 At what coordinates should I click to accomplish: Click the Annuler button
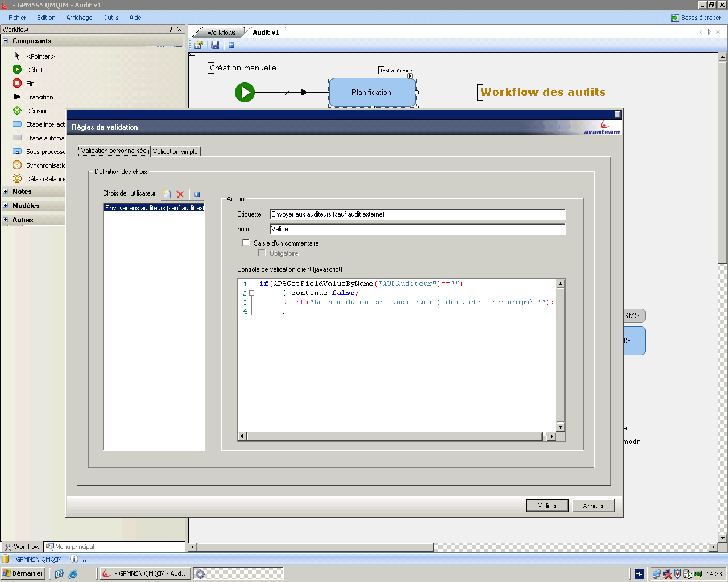(593, 506)
